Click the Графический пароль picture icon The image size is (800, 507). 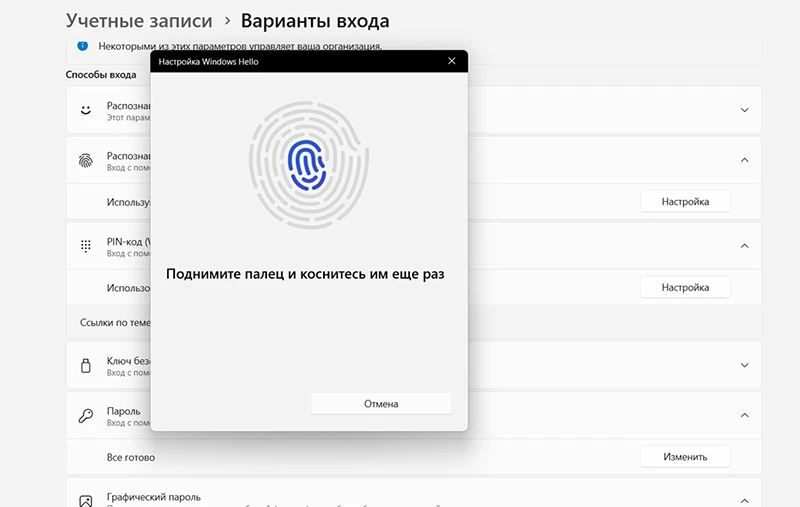coord(86,501)
